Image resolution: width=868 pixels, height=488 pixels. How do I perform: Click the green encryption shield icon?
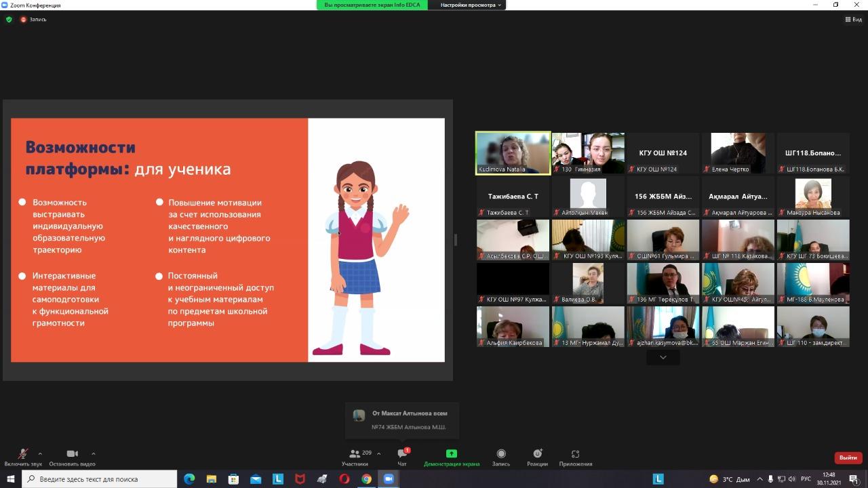(x=9, y=20)
